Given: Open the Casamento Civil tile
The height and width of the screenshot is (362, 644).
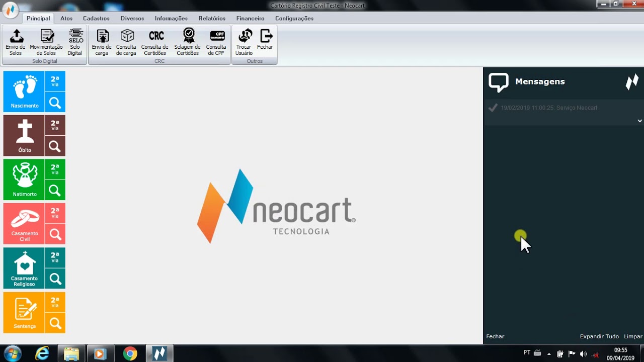Looking at the screenshot, I should click(x=24, y=224).
